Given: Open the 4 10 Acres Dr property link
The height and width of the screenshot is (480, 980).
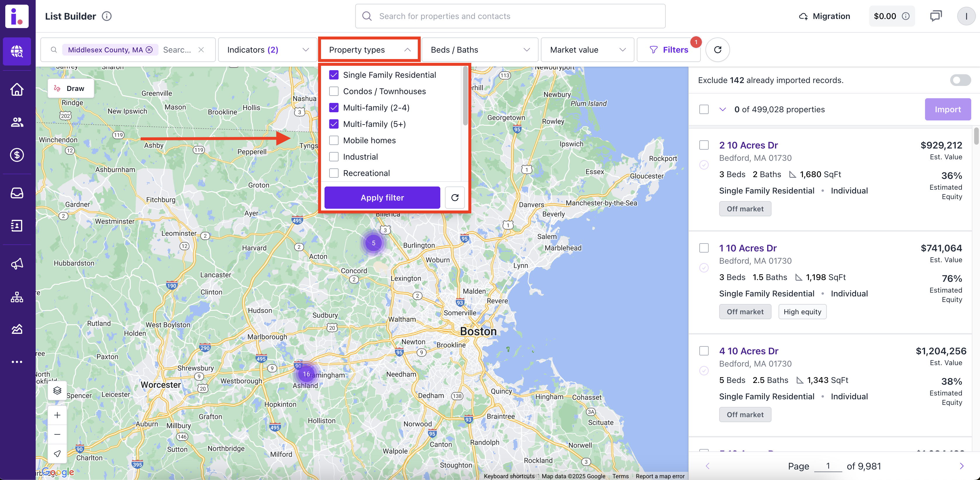Looking at the screenshot, I should (748, 351).
